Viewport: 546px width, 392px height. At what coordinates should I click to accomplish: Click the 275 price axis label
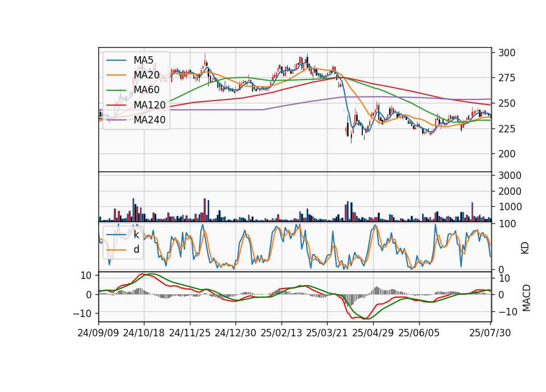coord(507,78)
